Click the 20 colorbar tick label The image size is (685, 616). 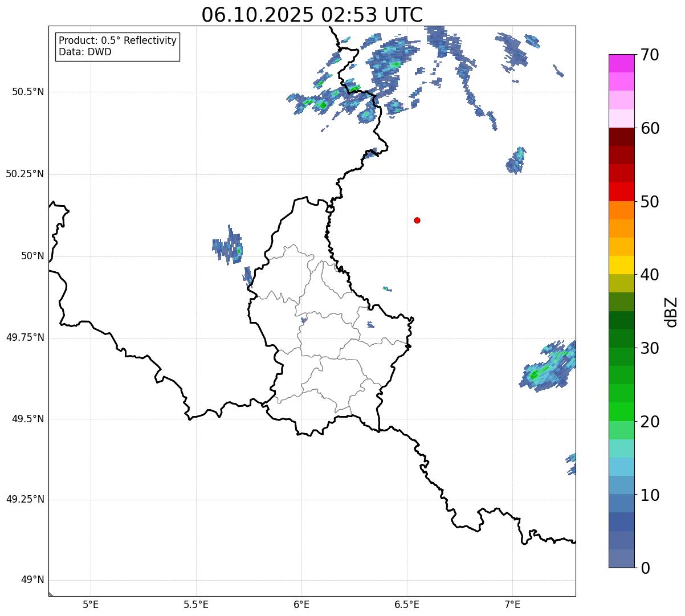tap(650, 422)
